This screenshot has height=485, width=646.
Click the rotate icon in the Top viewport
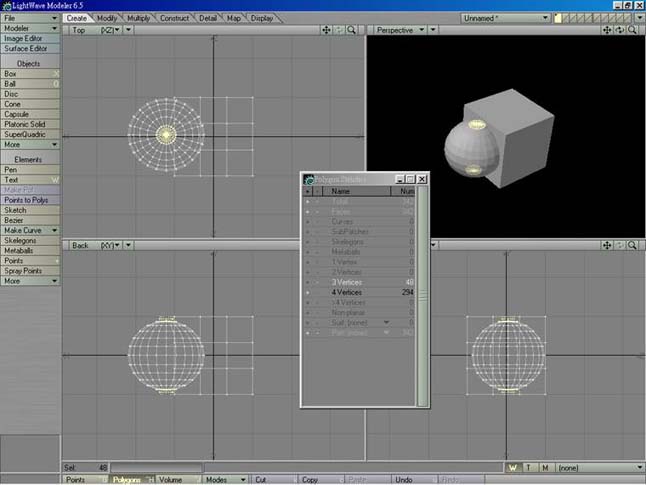click(x=339, y=30)
